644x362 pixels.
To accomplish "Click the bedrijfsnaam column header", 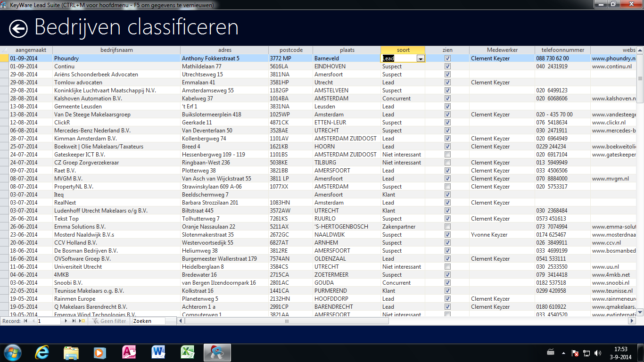I will click(116, 50).
